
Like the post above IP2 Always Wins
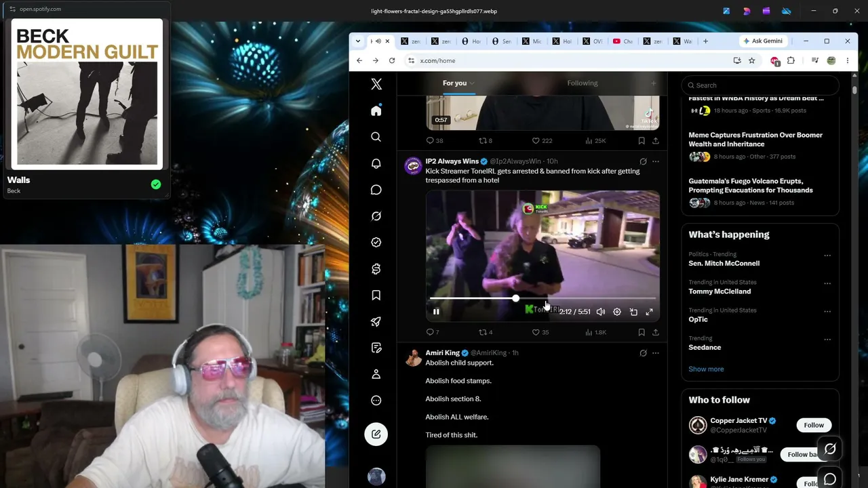(x=541, y=140)
